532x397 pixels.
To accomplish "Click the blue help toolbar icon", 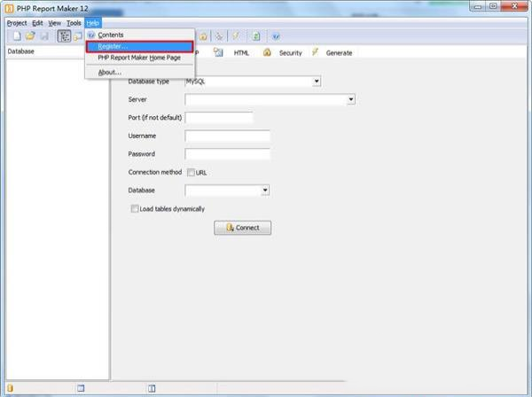I will (x=276, y=36).
